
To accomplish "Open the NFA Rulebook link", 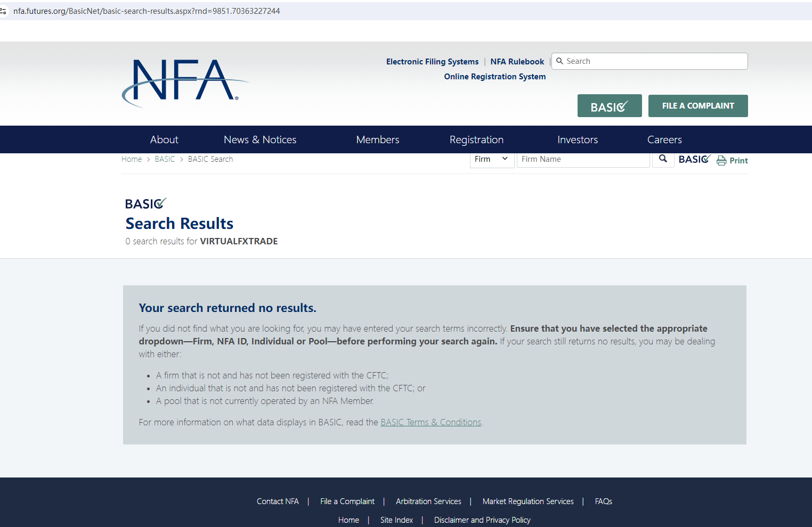I will coord(517,62).
